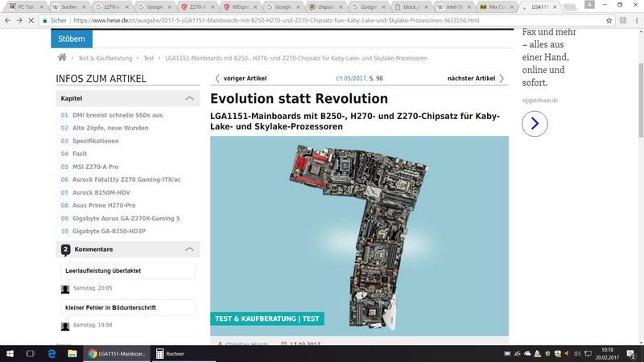Image resolution: width=644 pixels, height=362 pixels.
Task: Jump to chapter Gigabyte GA-B250-HD3P
Action: [109, 231]
